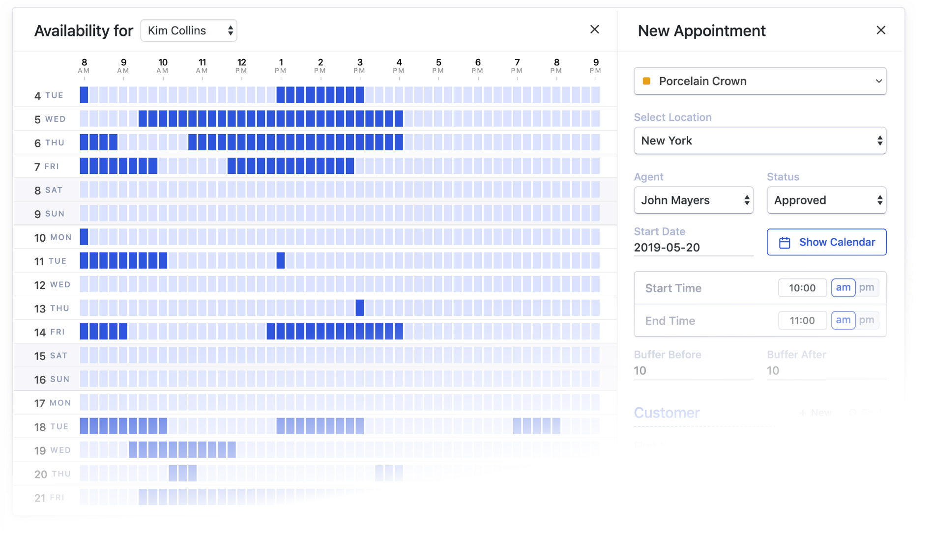
Task: Open the Approved status dropdown
Action: (826, 200)
